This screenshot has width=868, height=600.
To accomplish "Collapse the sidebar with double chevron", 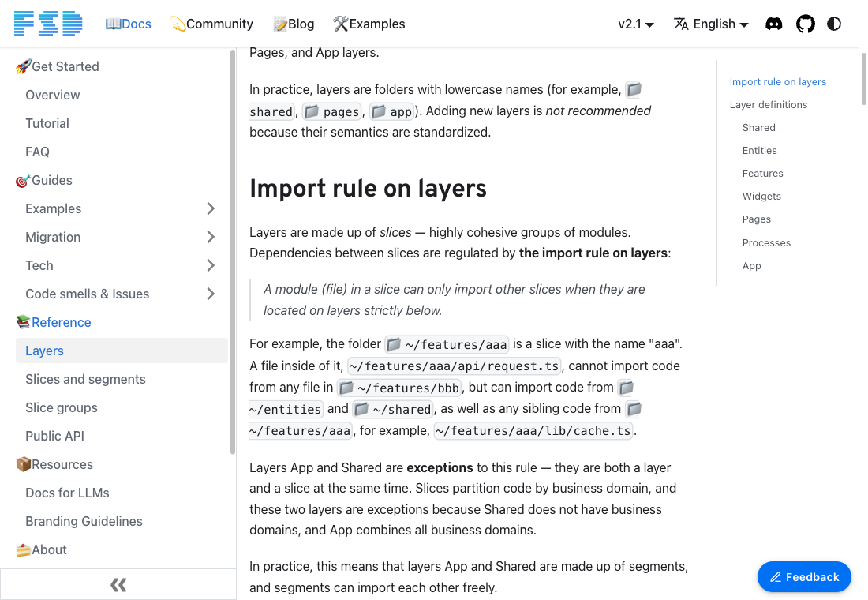I will pyautogui.click(x=118, y=584).
